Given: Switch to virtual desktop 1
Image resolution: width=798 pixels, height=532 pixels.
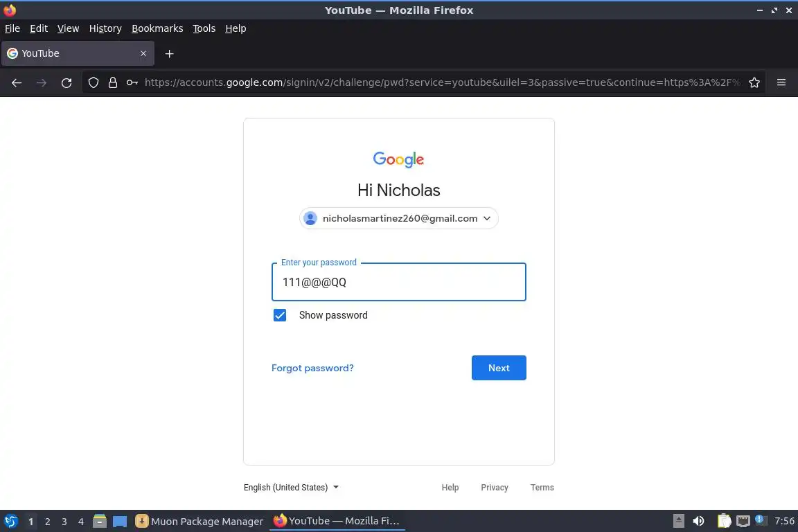Looking at the screenshot, I should (x=30, y=522).
